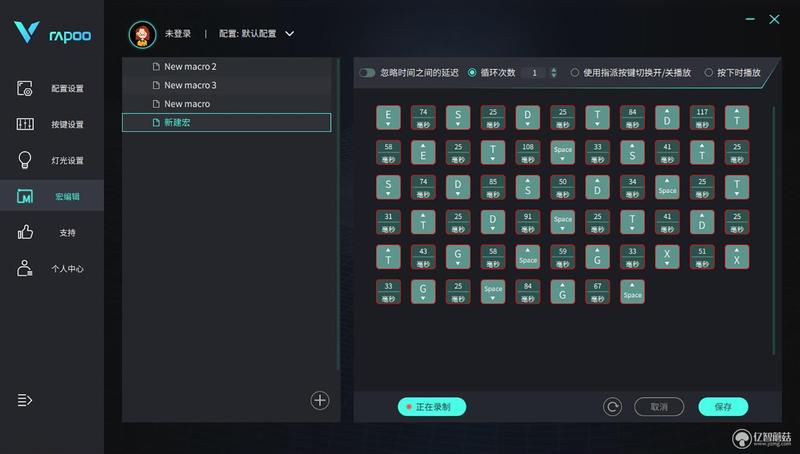Select the 91 ms delay step
This screenshot has width=800, height=454.
(528, 222)
